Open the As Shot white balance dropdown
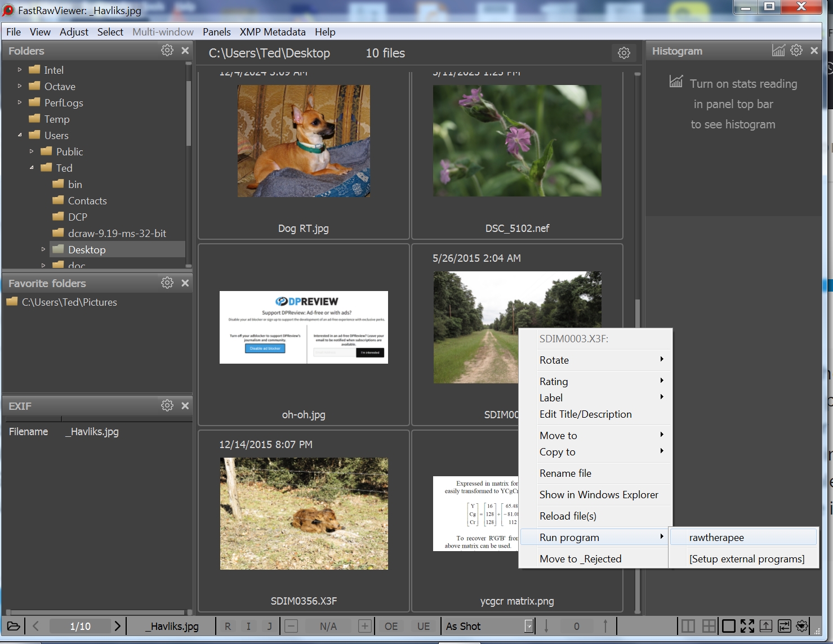 point(528,626)
